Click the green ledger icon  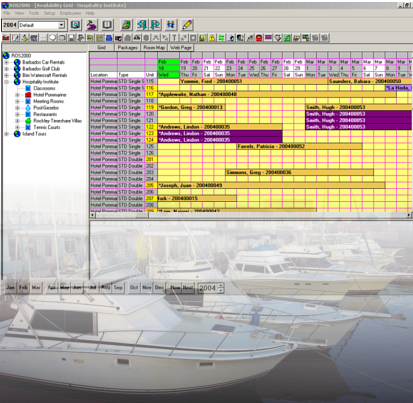tap(126, 25)
